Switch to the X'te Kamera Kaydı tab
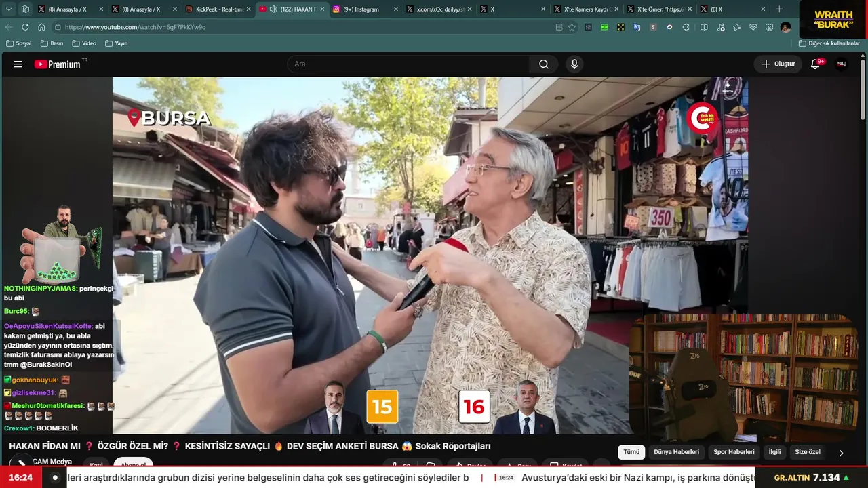868x488 pixels. [x=585, y=9]
